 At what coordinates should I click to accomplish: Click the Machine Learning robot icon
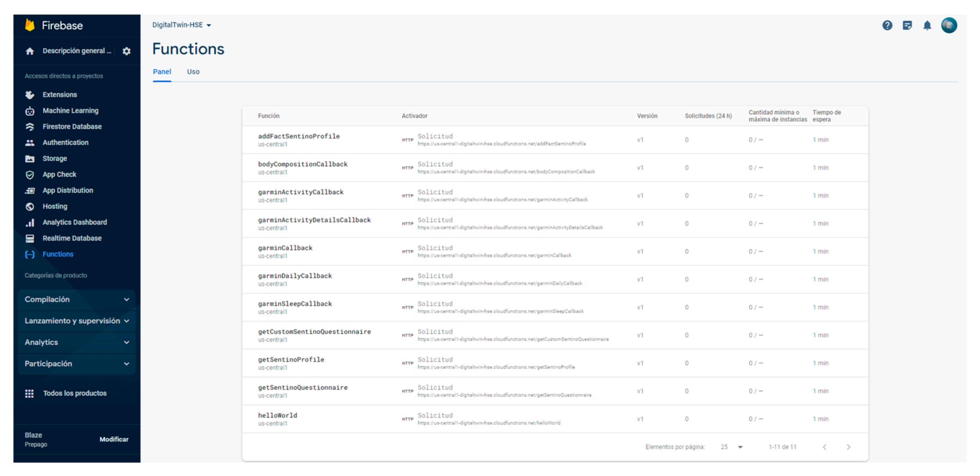coord(30,111)
